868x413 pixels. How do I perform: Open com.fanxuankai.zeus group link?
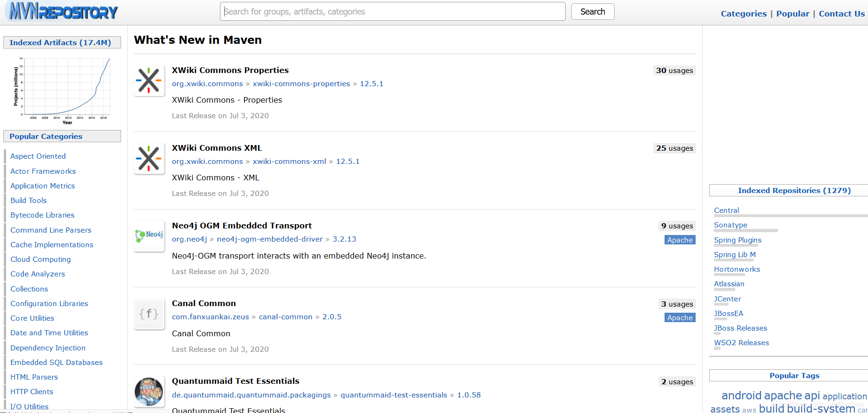211,316
